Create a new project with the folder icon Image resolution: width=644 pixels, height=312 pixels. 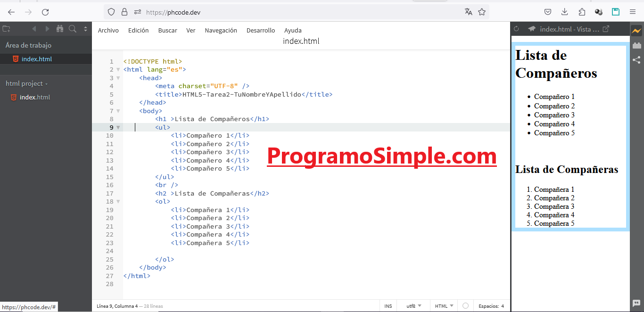point(6,29)
